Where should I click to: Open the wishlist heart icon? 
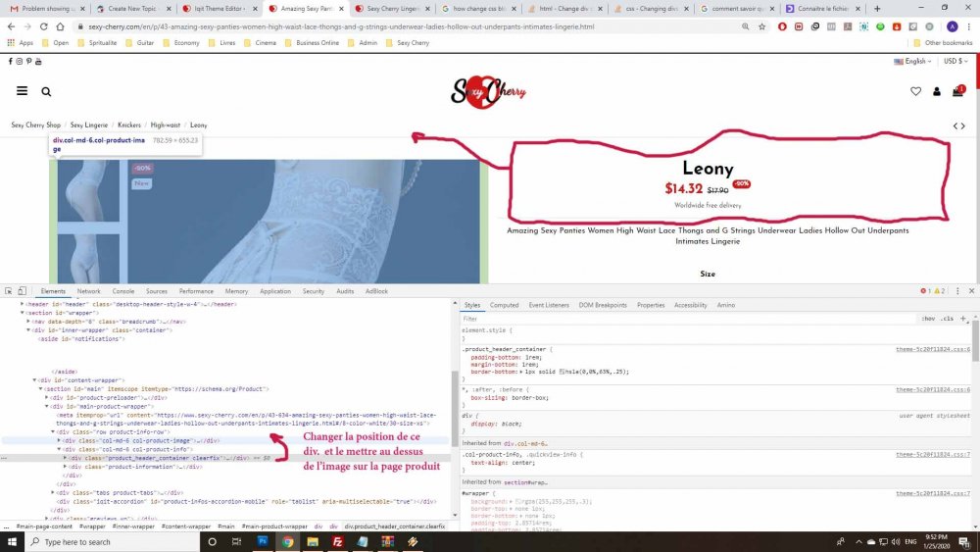click(915, 91)
